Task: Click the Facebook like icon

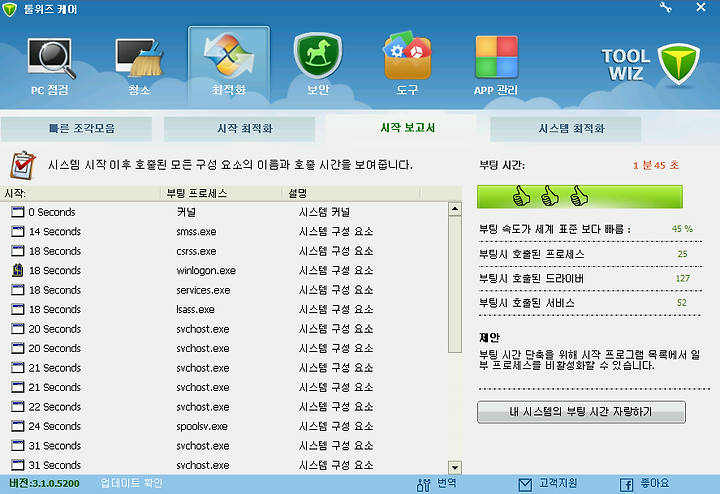Action: point(626,485)
